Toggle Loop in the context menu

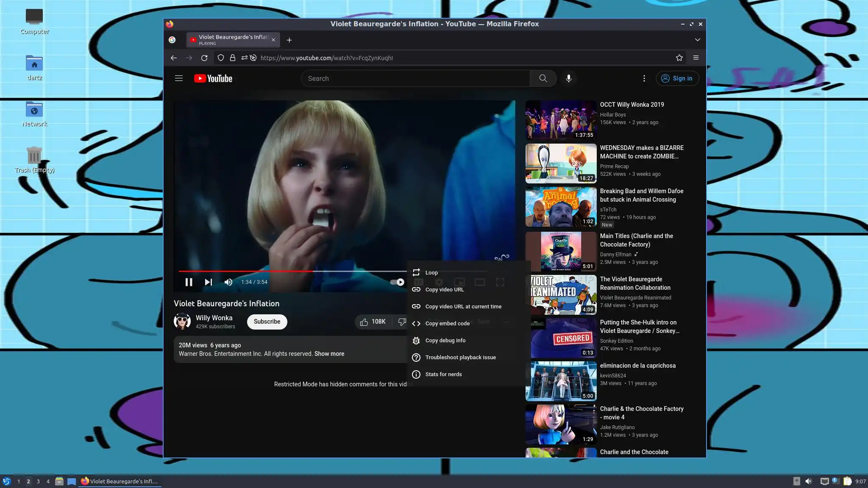coord(431,273)
